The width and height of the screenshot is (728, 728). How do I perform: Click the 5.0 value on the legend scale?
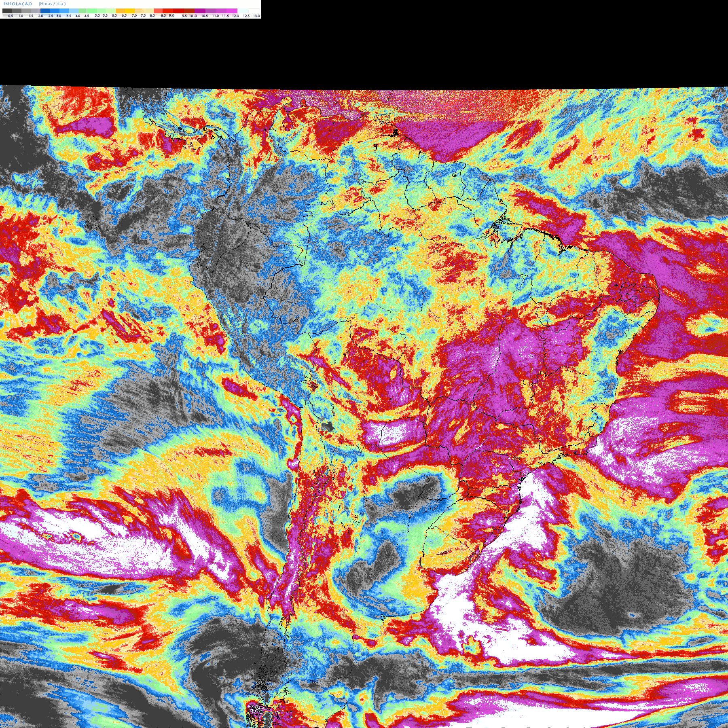[x=97, y=15]
